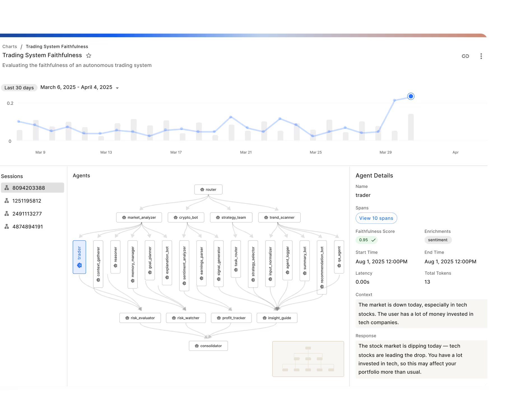Select the strategy_team agent node

231,217
